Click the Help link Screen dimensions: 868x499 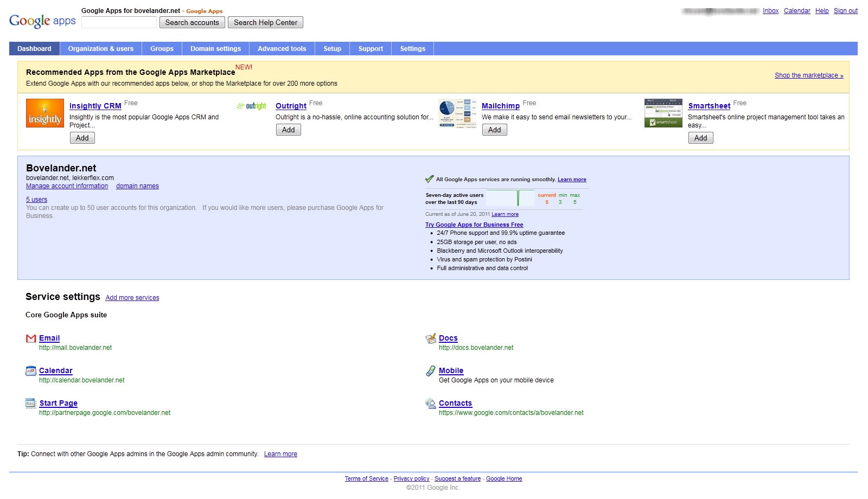pos(822,11)
